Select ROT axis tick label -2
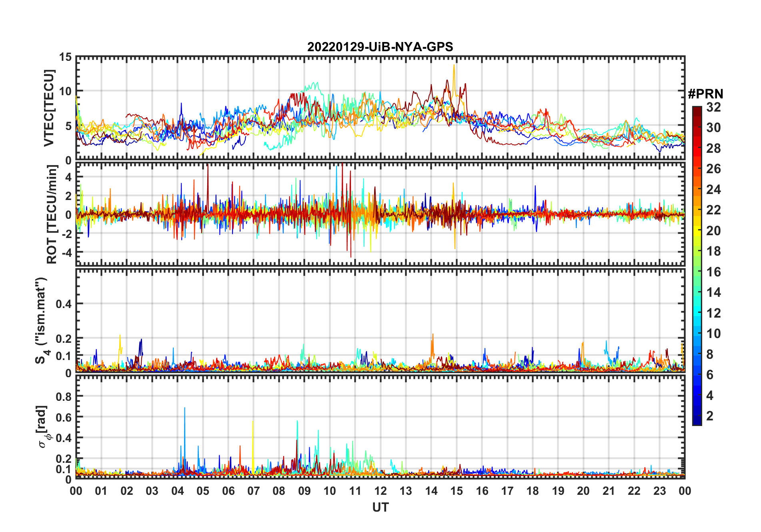This screenshot has height=532, width=761. point(66,234)
